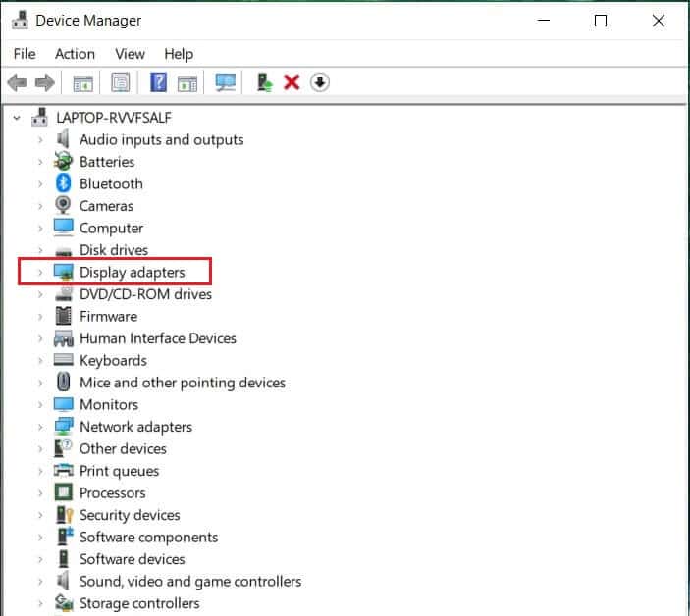Viewport: 690px width, 616px height.
Task: Expand the Network adapters node
Action: [40, 427]
